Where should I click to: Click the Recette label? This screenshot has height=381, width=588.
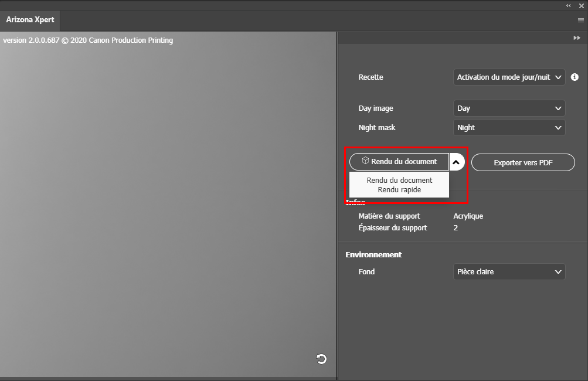pyautogui.click(x=371, y=77)
